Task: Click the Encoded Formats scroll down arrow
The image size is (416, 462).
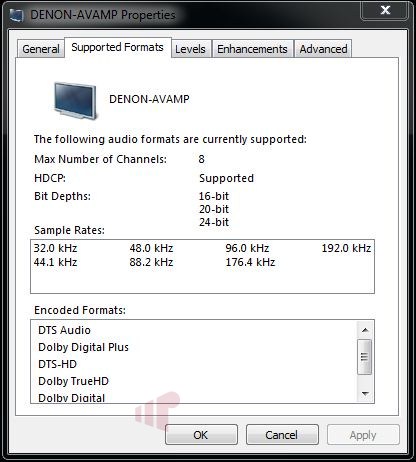Action: (365, 394)
